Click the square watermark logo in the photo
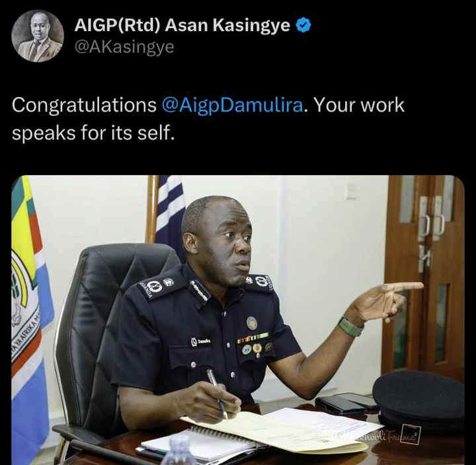The height and width of the screenshot is (465, 476). point(411,435)
